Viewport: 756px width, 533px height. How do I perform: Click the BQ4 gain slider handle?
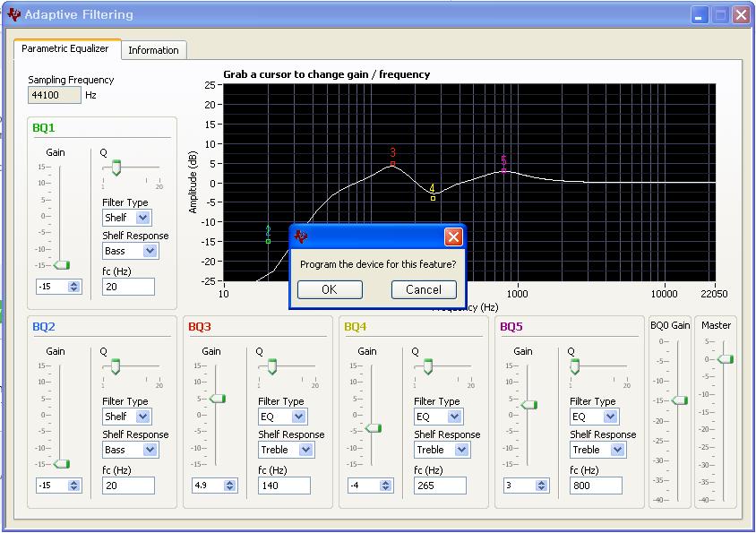click(374, 428)
